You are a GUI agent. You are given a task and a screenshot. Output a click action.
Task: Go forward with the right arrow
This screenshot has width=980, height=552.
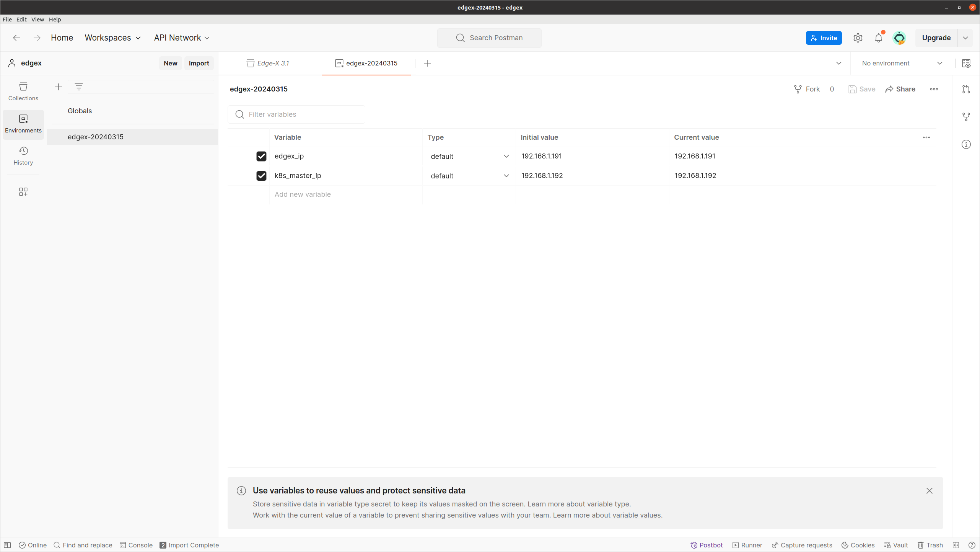[x=37, y=38]
